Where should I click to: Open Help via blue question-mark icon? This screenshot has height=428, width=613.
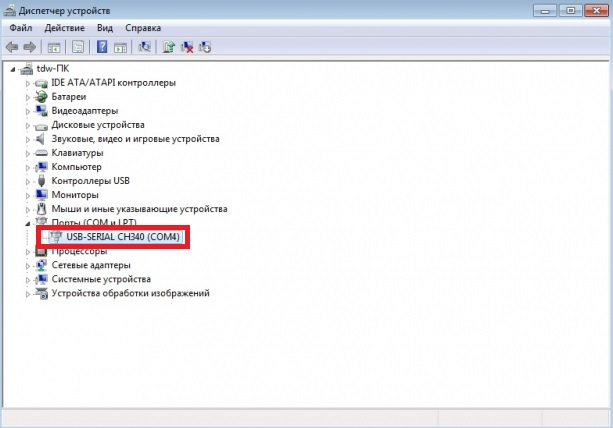click(102, 47)
